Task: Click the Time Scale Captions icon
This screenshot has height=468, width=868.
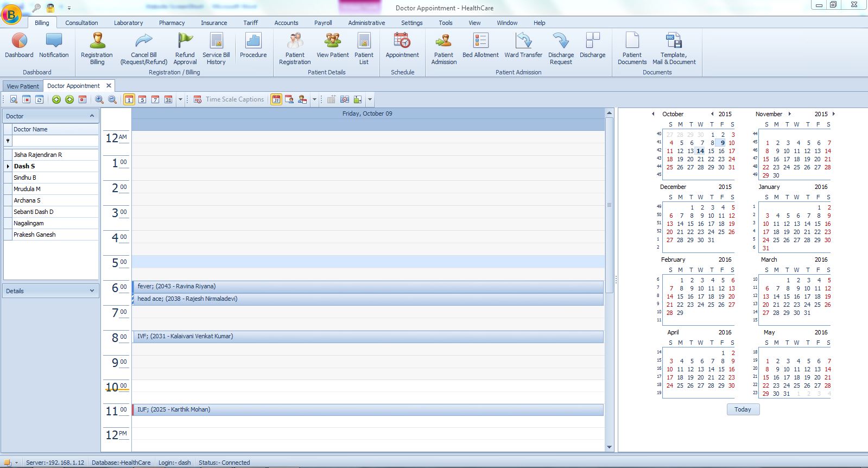Action: [x=198, y=99]
